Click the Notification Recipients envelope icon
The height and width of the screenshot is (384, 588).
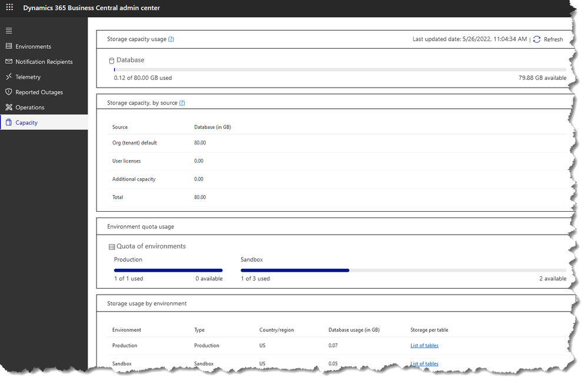pos(9,61)
